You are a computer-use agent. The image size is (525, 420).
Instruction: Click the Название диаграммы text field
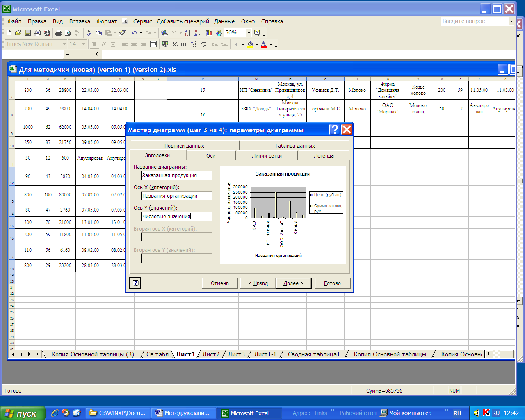177,176
